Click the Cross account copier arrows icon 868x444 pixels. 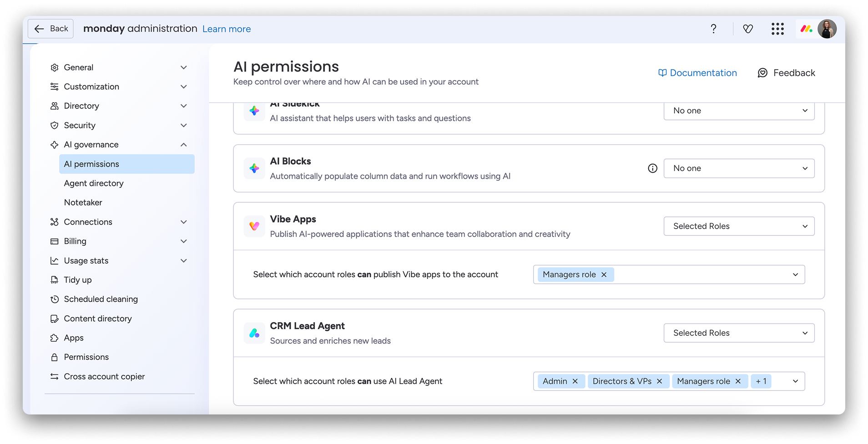[x=55, y=377]
